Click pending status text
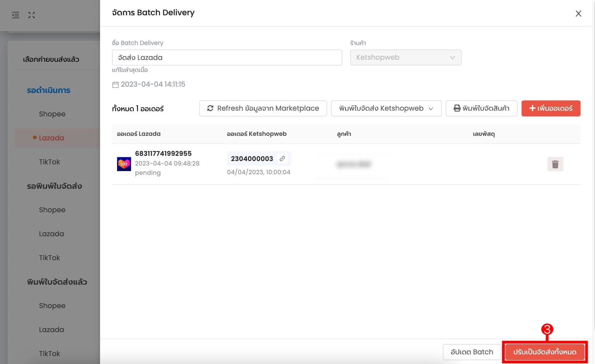Image resolution: width=595 pixels, height=364 pixels. pyautogui.click(x=148, y=173)
